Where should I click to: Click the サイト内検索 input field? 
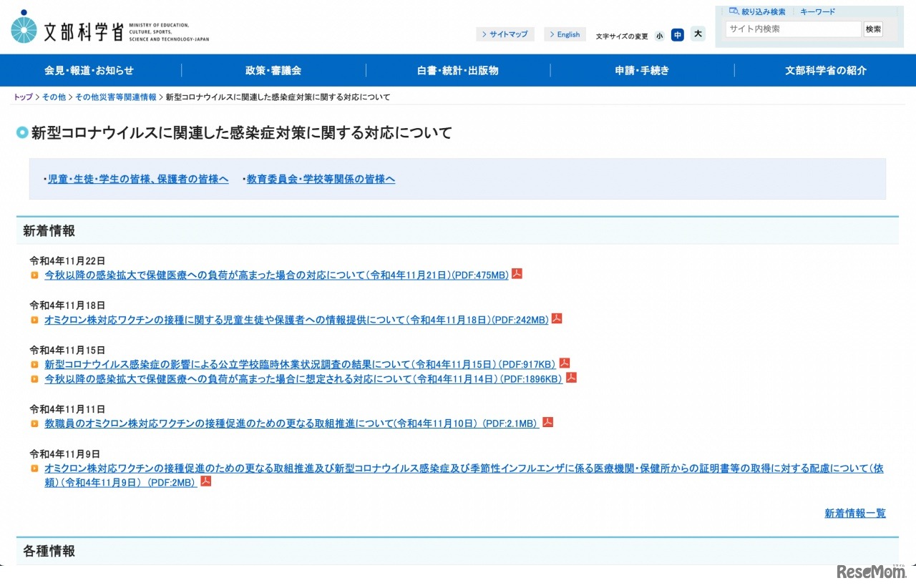(793, 29)
